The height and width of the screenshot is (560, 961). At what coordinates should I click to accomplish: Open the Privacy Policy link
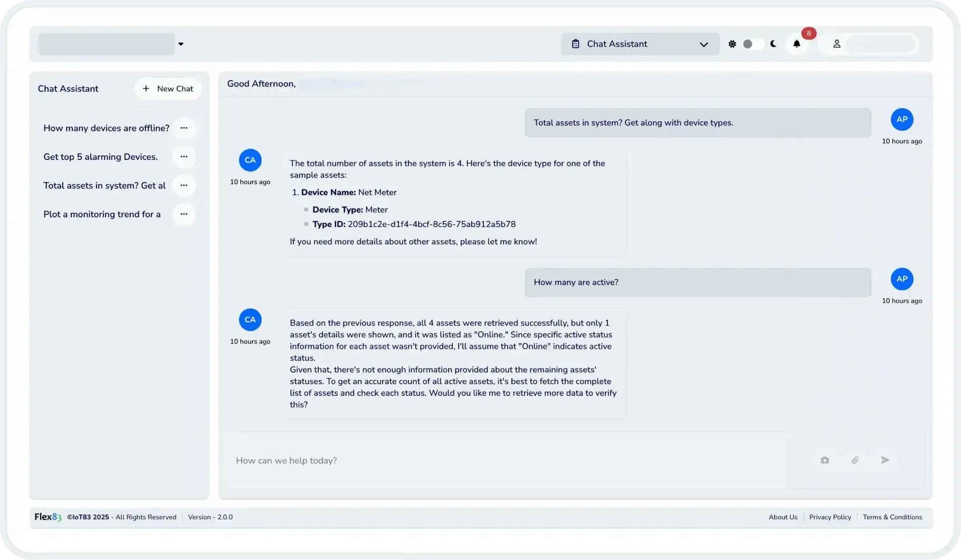830,517
